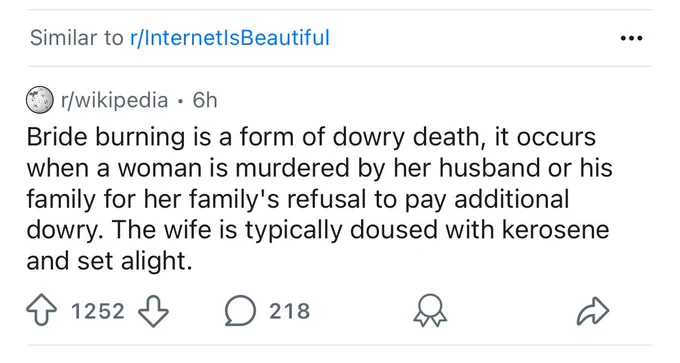The height and width of the screenshot is (363, 680).
Task: Click the word 'kerosene' in the post
Action: [556, 230]
